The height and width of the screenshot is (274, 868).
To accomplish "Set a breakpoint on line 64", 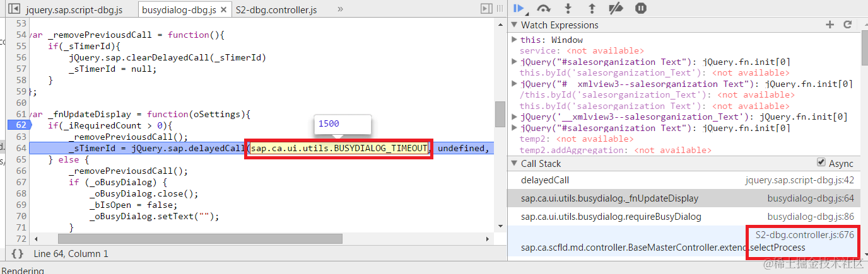I will click(21, 148).
